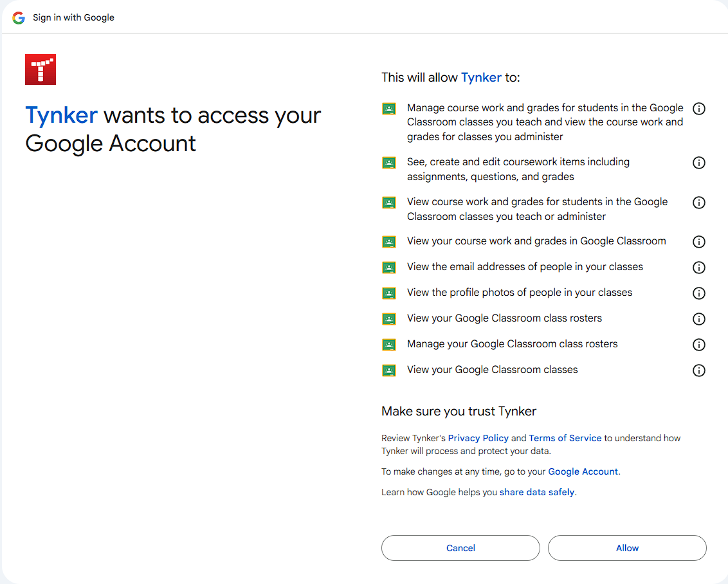
Task: Open the share data safely link
Action: point(537,492)
